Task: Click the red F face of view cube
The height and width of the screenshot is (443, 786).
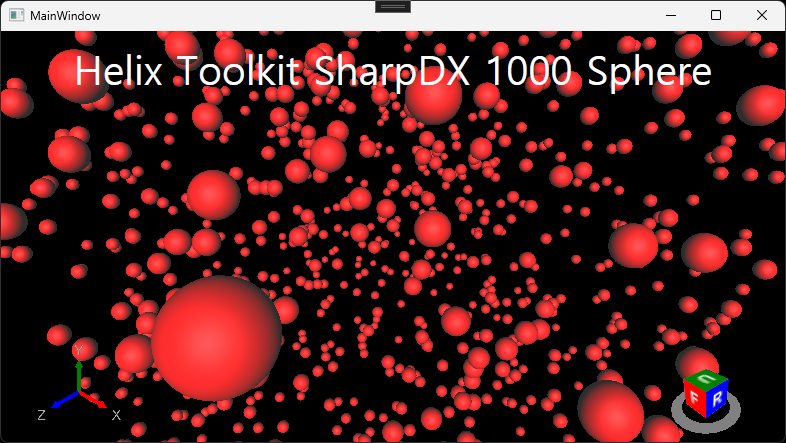Action: coord(694,398)
